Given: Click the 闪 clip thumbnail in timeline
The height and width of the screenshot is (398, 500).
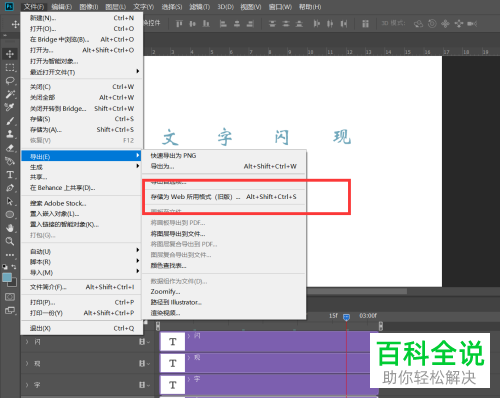Looking at the screenshot, I should click(x=173, y=342).
